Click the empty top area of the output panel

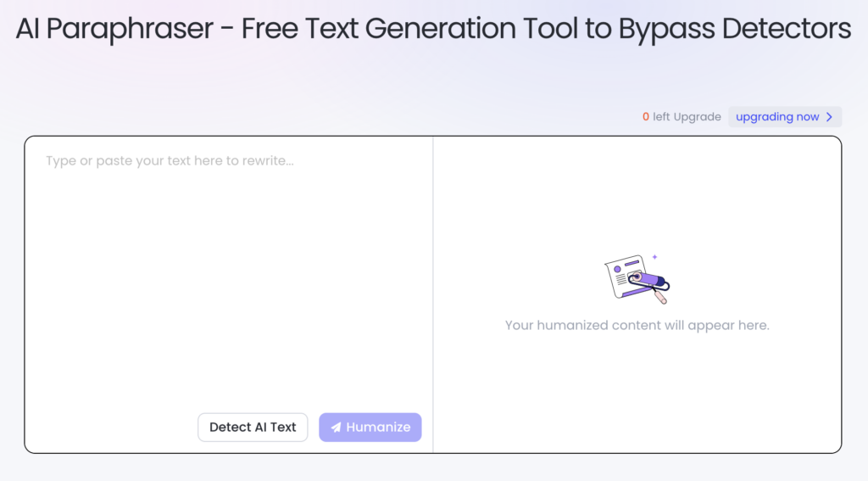[x=637, y=187]
